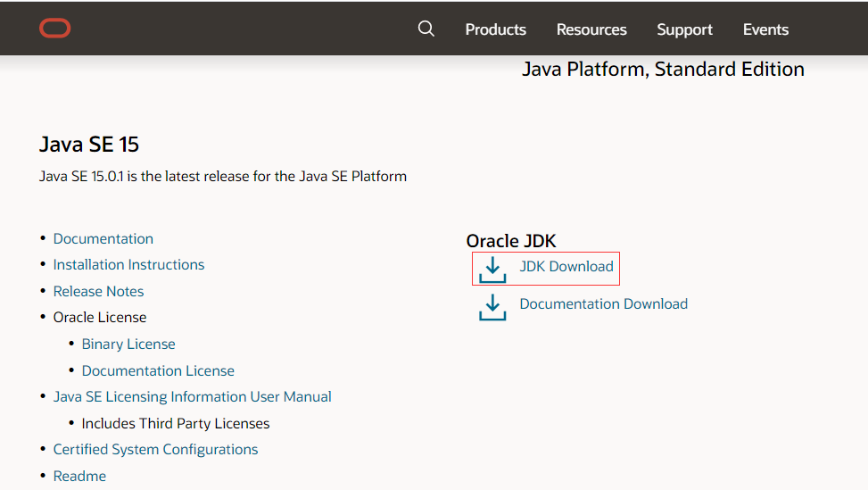Open Java SE Licensing Information User Manual

pyautogui.click(x=192, y=396)
